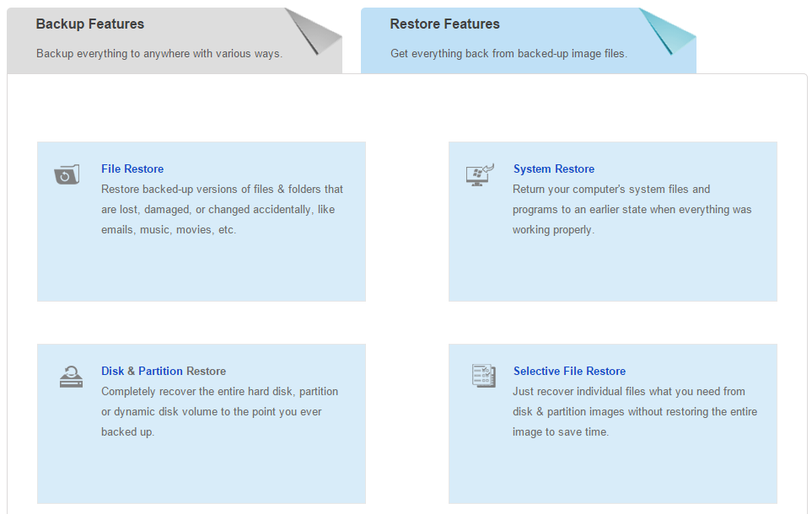Viewport: 812px width, 514px height.
Task: Follow the blue "Disk" link
Action: coord(112,372)
